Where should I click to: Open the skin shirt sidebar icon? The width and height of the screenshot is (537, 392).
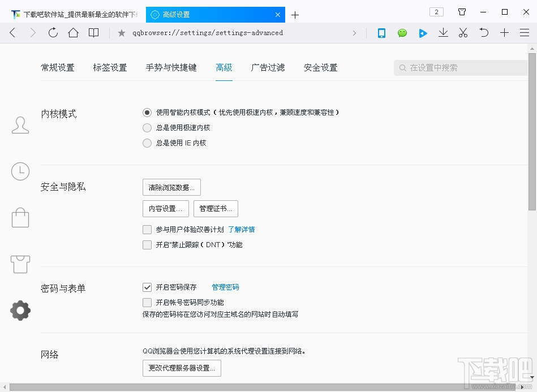click(x=20, y=264)
